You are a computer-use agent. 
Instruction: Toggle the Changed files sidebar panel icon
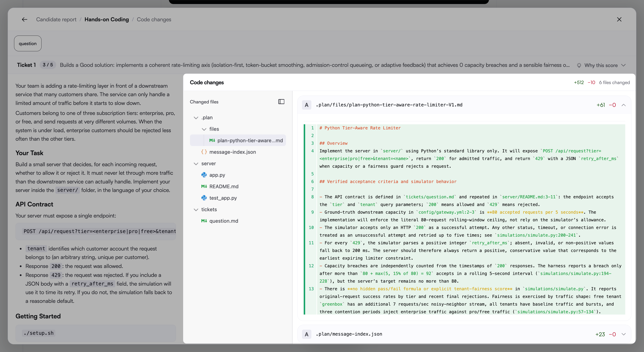coord(281,102)
